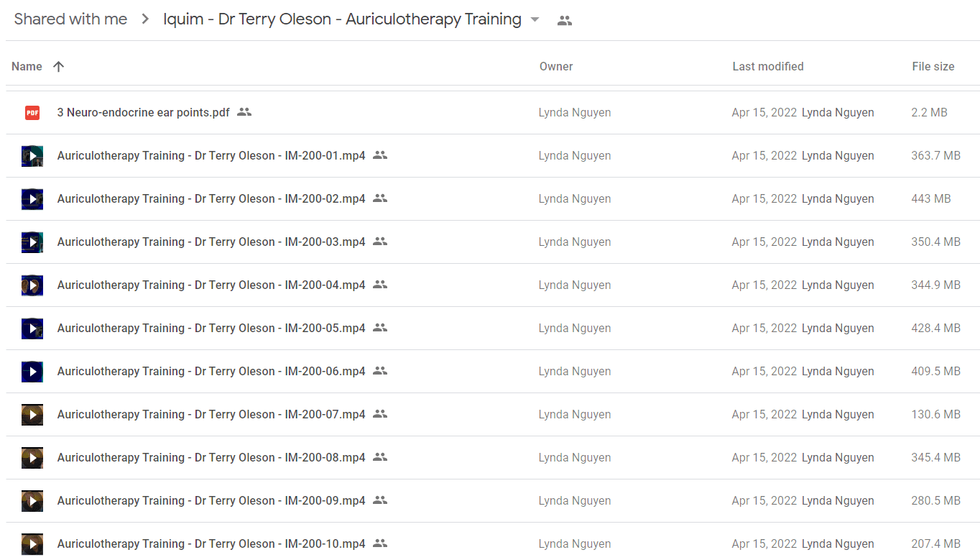The width and height of the screenshot is (980, 560).
Task: Open the PDF icon for 3 Neuro-endocrine ear points
Action: click(x=32, y=113)
